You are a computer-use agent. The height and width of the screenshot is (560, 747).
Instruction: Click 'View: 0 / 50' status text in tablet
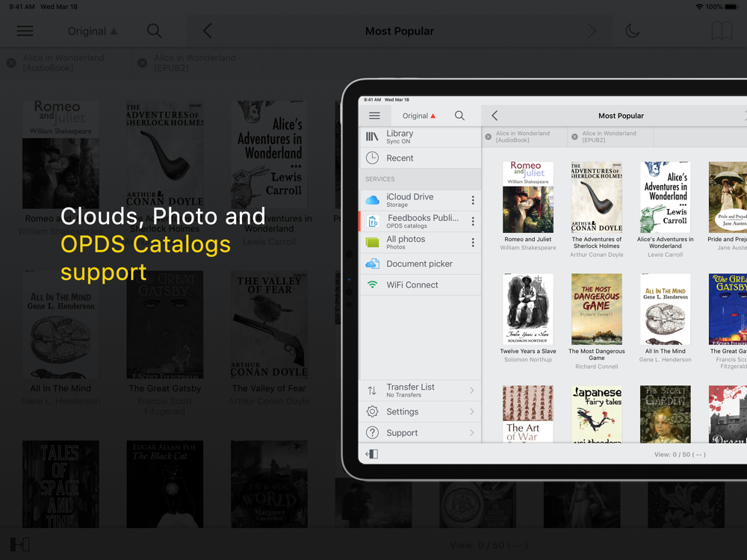point(680,454)
